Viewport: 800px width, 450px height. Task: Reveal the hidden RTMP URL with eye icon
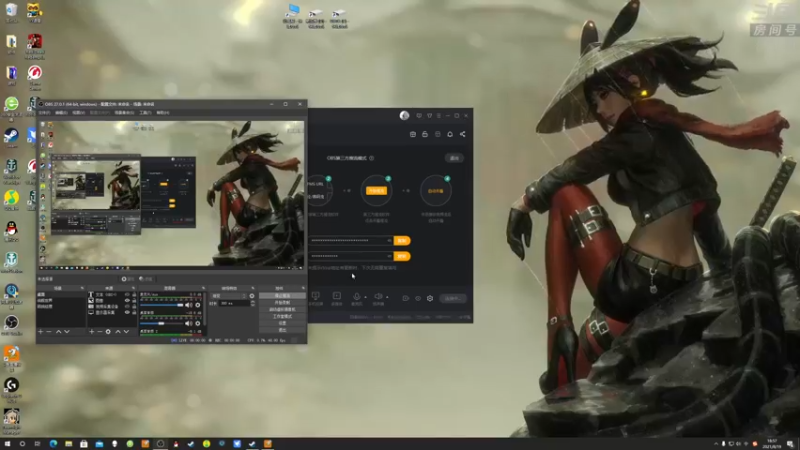[x=389, y=240]
